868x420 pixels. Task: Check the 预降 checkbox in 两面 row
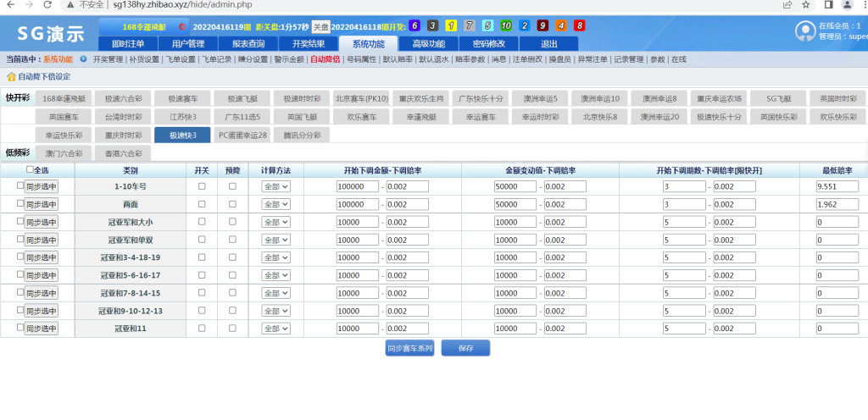(x=232, y=204)
